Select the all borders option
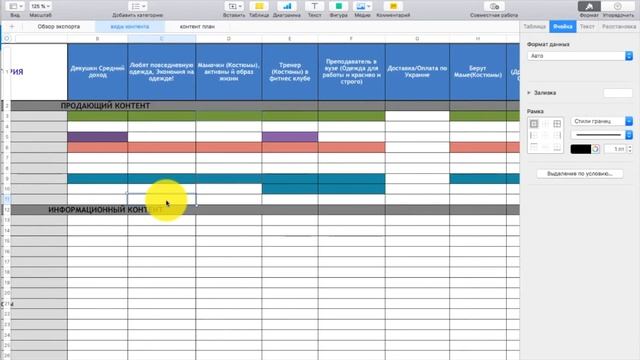The width and height of the screenshot is (640, 360). click(557, 124)
